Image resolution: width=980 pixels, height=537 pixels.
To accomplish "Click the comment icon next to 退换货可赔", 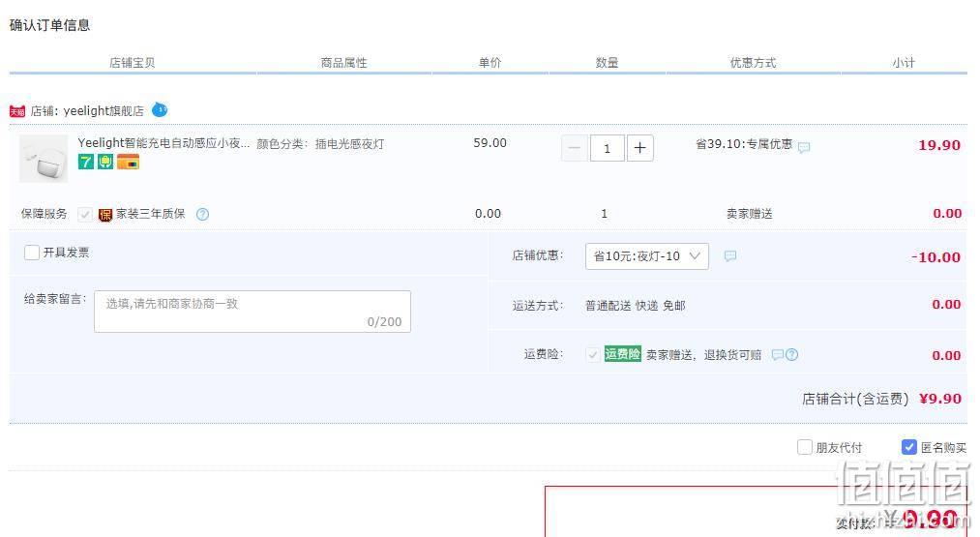I will pos(777,354).
